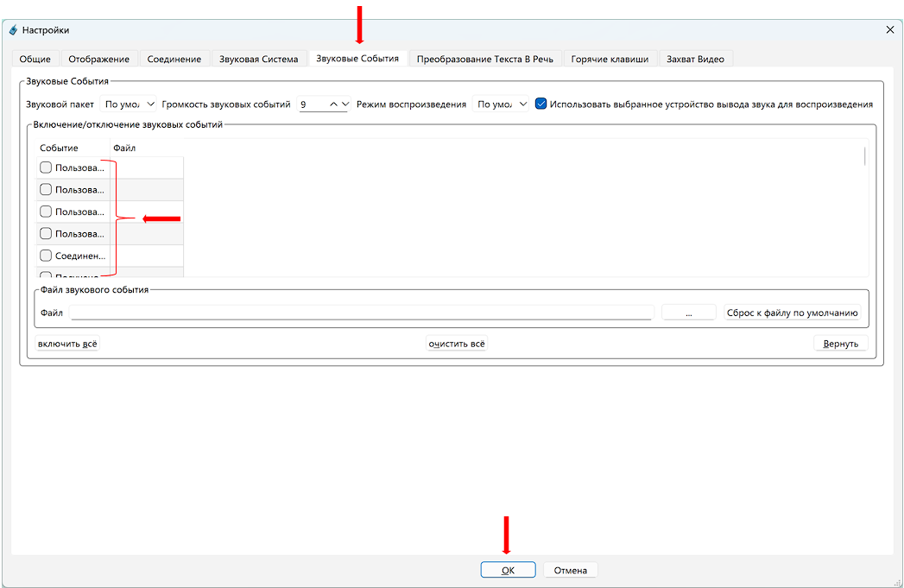Go to the Общие tab
Viewport: 904px width, 588px height.
[35, 59]
